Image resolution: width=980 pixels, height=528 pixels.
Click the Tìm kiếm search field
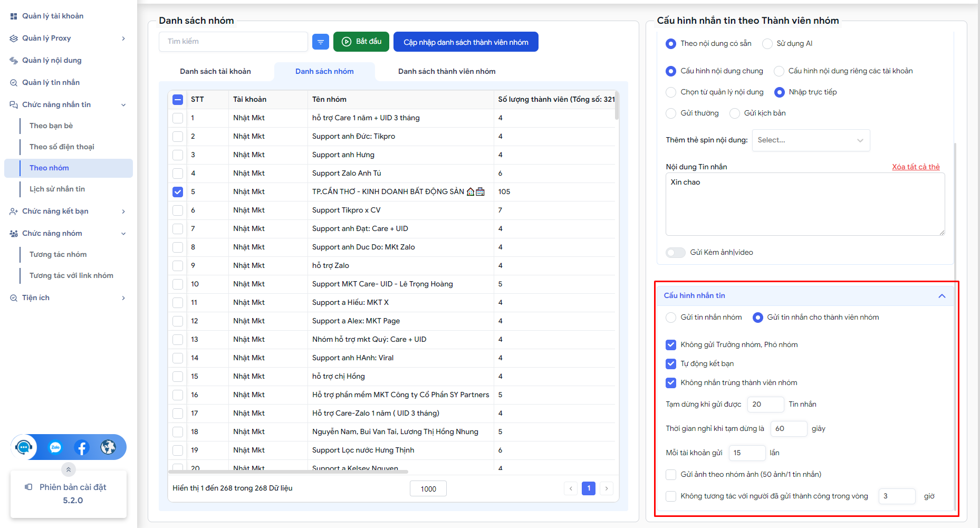pyautogui.click(x=233, y=42)
